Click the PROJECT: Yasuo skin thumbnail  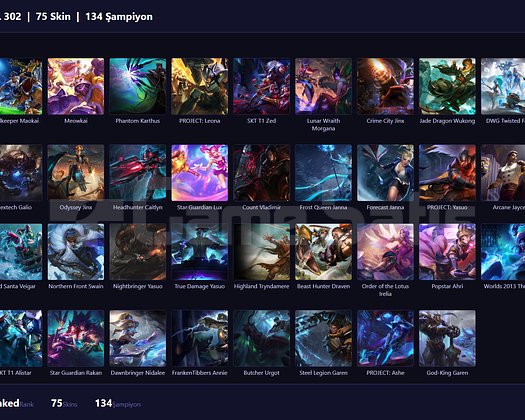click(447, 173)
